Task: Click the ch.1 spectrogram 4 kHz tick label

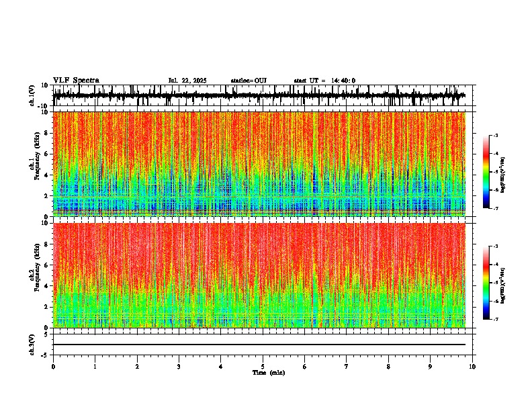Action: pyautogui.click(x=46, y=175)
